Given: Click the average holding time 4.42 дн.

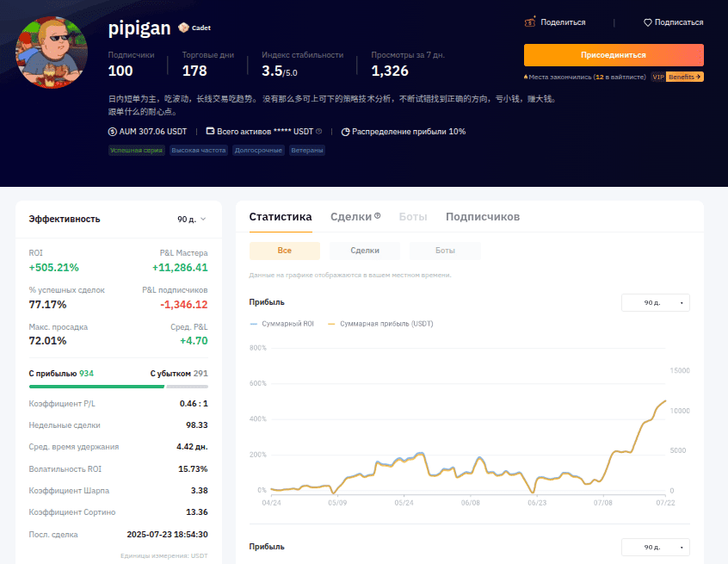Looking at the screenshot, I should tap(192, 446).
